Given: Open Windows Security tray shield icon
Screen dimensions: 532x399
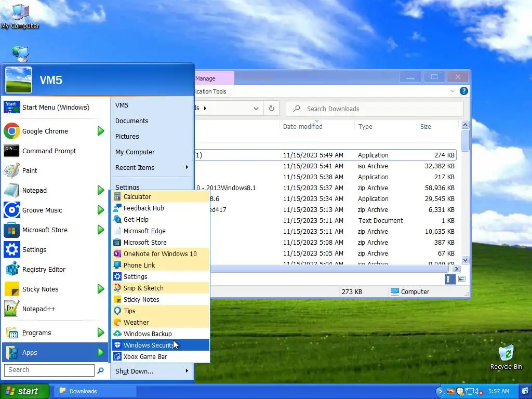Looking at the screenshot, I should coord(460,392).
